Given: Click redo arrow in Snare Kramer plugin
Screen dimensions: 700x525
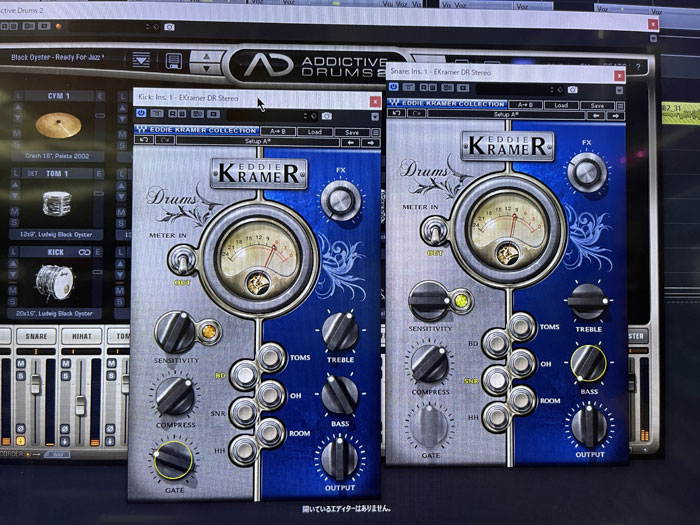Looking at the screenshot, I should pyautogui.click(x=416, y=113).
